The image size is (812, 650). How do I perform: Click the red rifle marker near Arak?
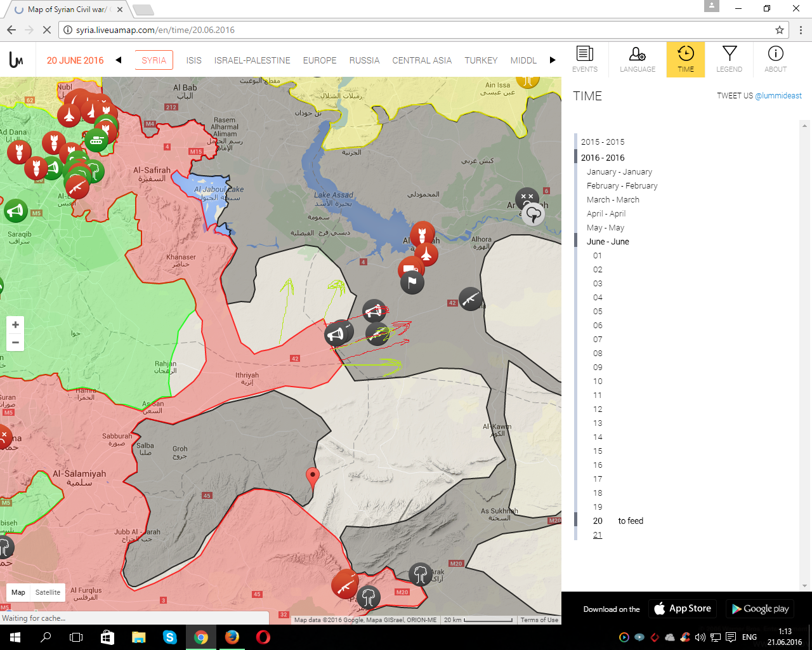344,583
